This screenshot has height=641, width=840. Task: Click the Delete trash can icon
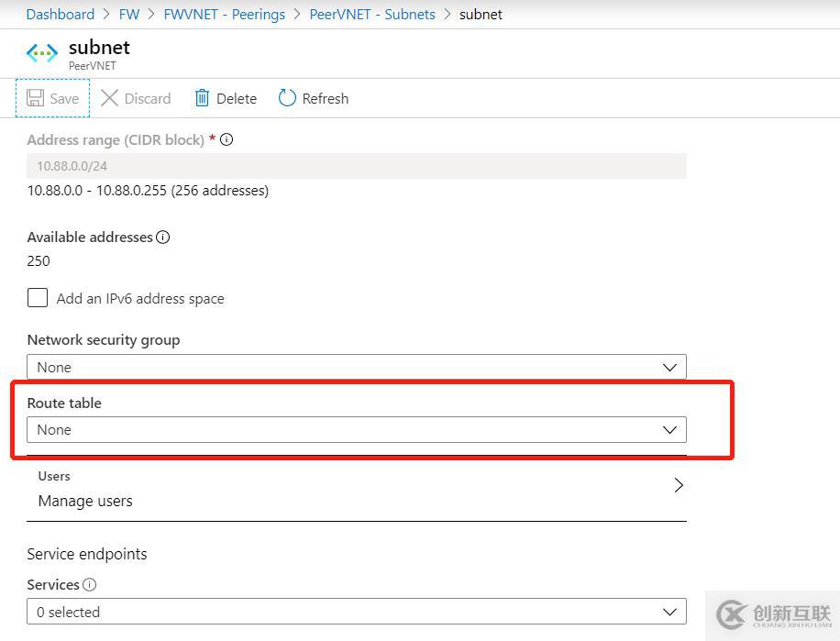(202, 98)
